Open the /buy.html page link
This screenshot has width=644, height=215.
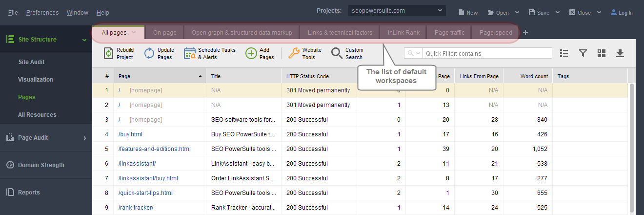pos(130,134)
